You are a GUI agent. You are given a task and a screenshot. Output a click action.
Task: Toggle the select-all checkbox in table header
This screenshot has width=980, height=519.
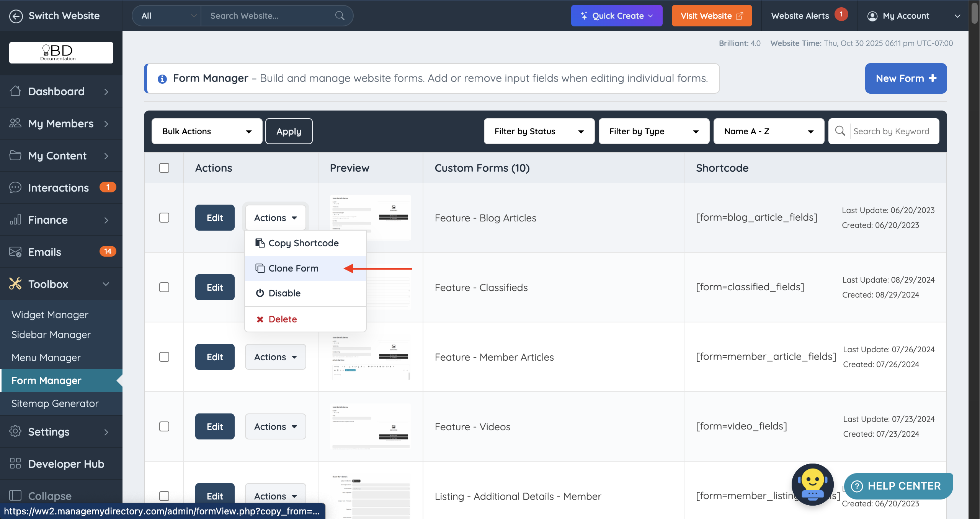(x=164, y=168)
